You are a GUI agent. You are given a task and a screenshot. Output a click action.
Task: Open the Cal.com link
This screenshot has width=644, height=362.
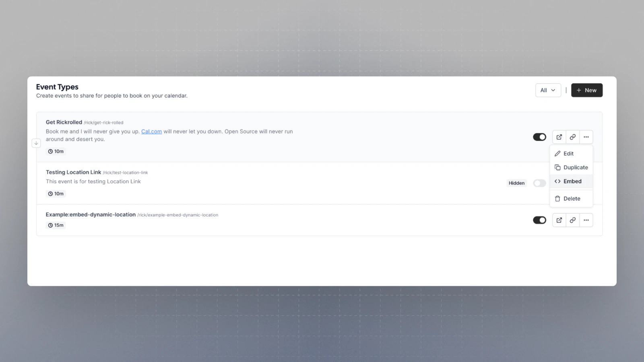tap(151, 131)
